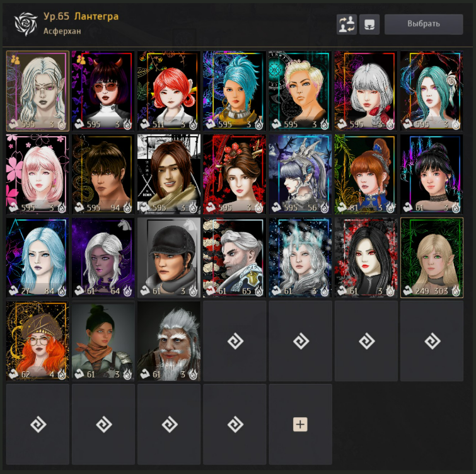Click the family icon on devil-horned character card
Viewport: 476px width, 474px height.
pos(81,59)
